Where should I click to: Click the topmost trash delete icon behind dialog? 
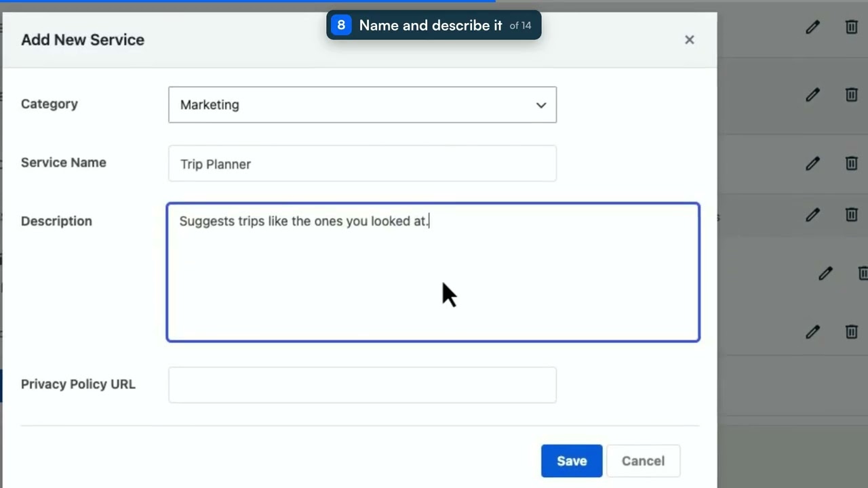click(851, 27)
